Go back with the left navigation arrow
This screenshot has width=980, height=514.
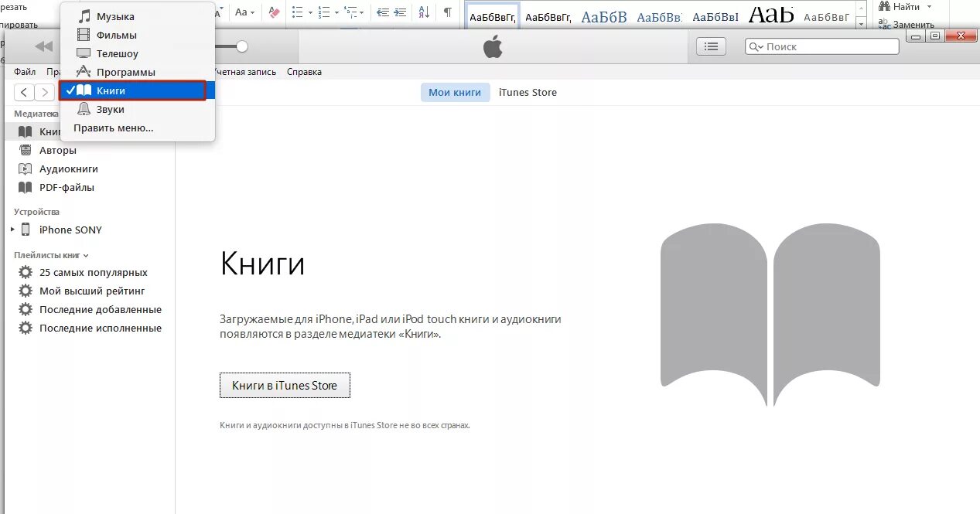25,93
